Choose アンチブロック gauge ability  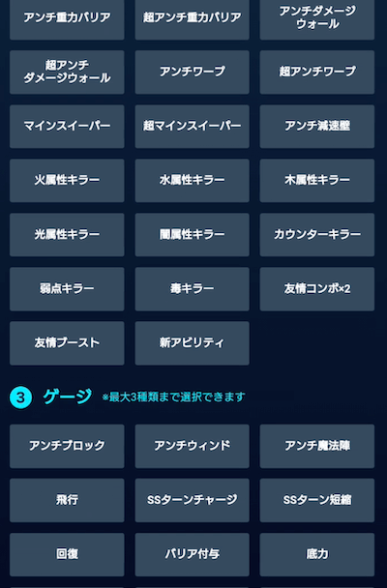(x=67, y=446)
